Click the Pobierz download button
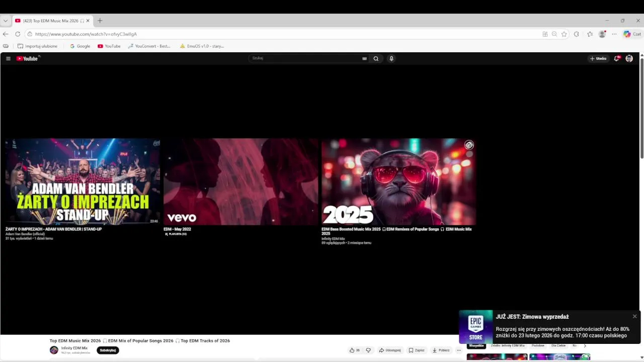The image size is (644, 362). click(x=441, y=350)
